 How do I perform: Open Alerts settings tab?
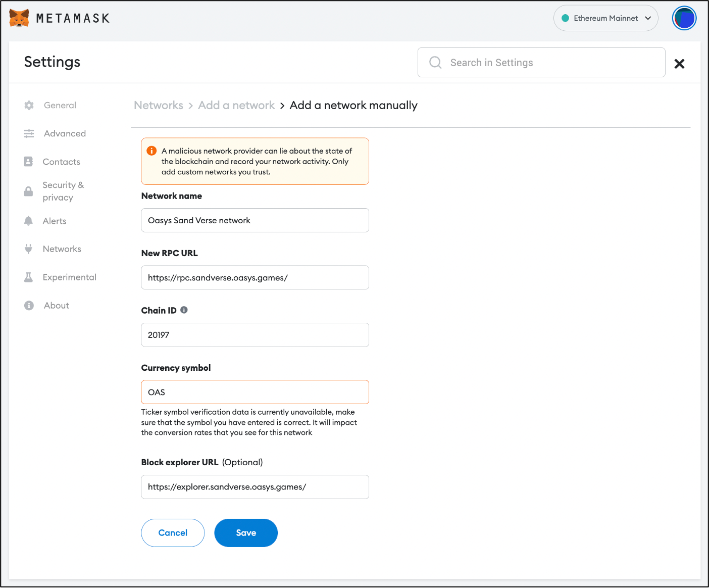[x=55, y=221]
